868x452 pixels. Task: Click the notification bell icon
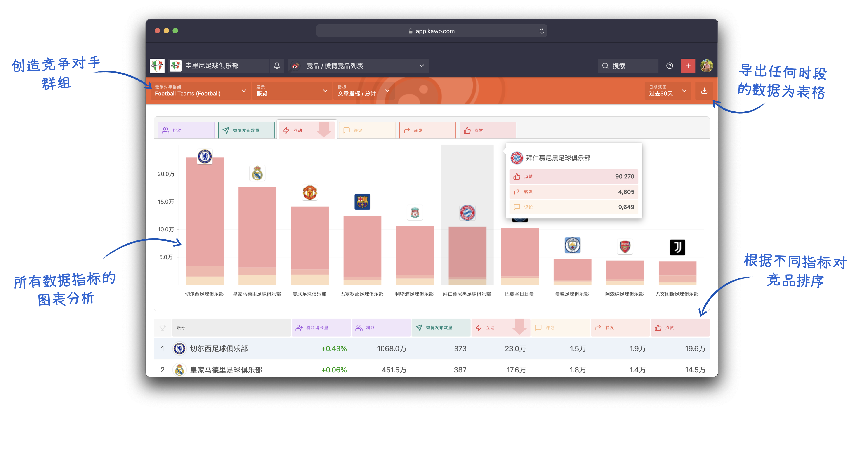click(x=277, y=66)
